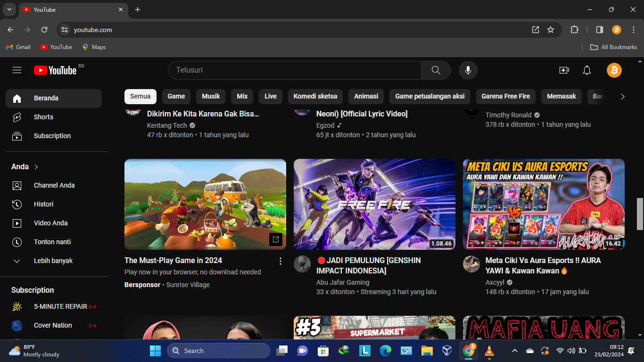Viewport: 644px width, 362px height.
Task: Open File Explorer from the taskbar
Action: coord(427,351)
